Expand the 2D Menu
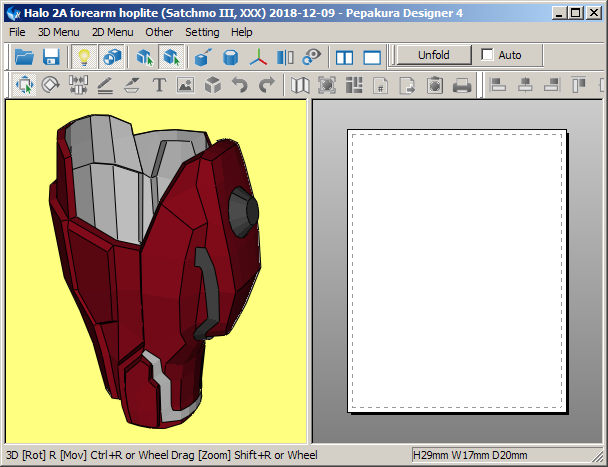608x467 pixels. 112,32
